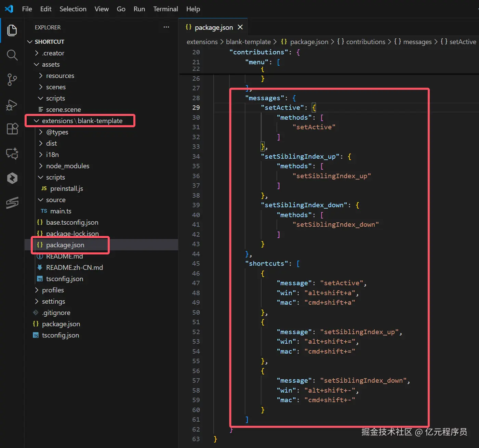Open the File menu
Viewport: 479px width, 448px height.
tap(27, 9)
